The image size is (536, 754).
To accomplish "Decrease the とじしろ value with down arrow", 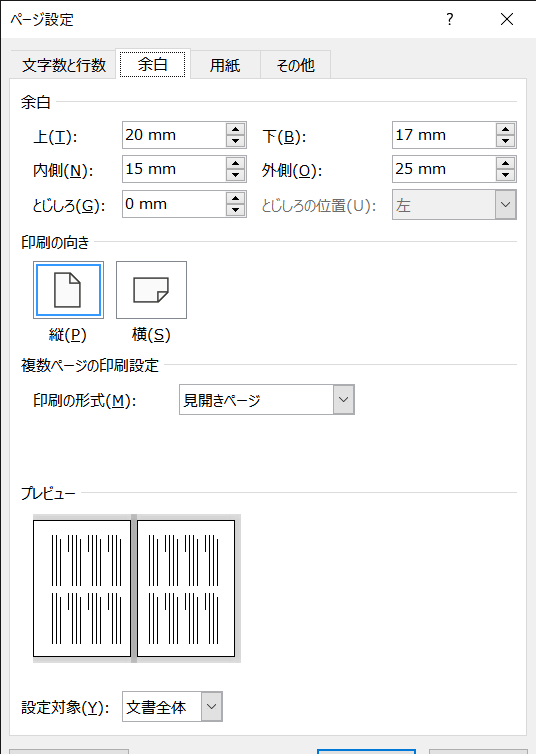I will [236, 210].
